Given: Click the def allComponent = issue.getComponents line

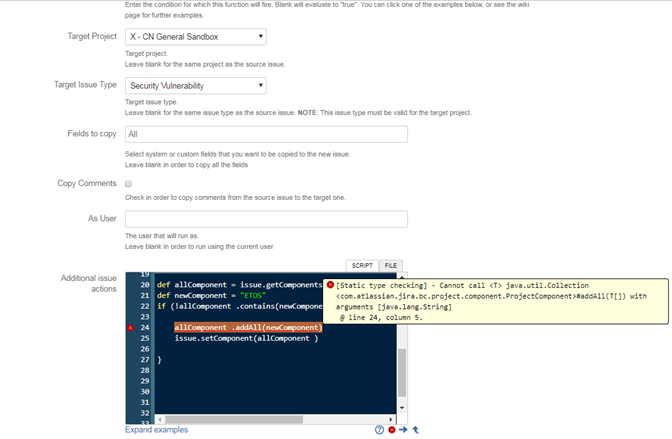Looking at the screenshot, I should [x=240, y=285].
